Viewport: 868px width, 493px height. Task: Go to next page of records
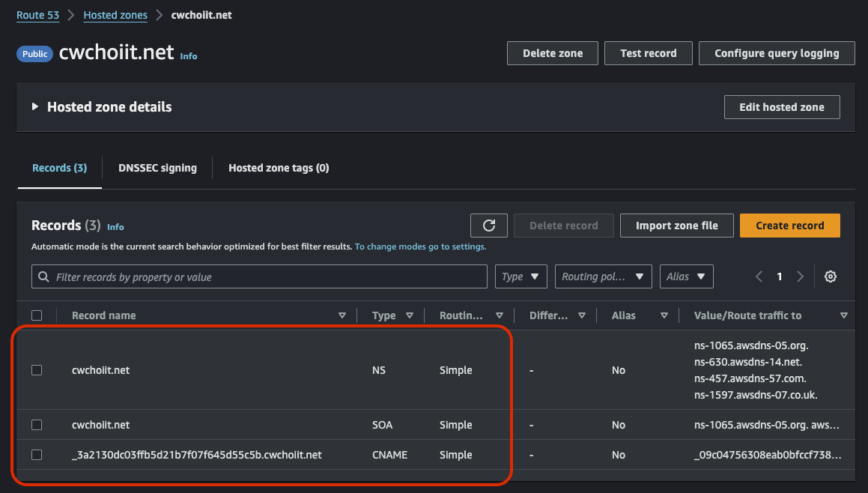pyautogui.click(x=800, y=276)
